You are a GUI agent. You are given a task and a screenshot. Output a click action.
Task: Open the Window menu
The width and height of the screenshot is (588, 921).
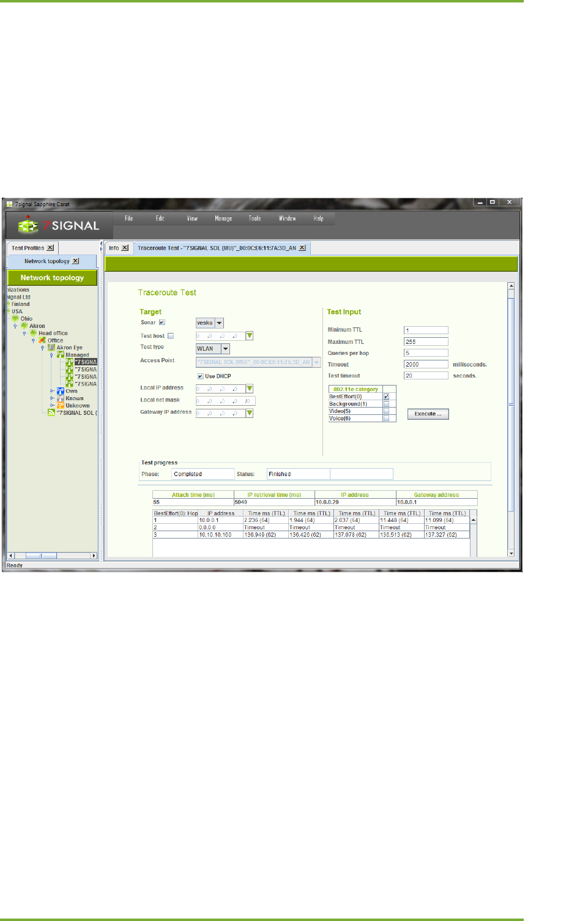[287, 218]
